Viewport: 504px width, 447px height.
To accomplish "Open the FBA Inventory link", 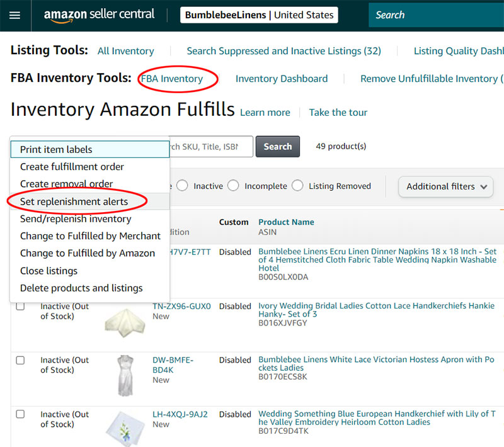I will pos(172,79).
